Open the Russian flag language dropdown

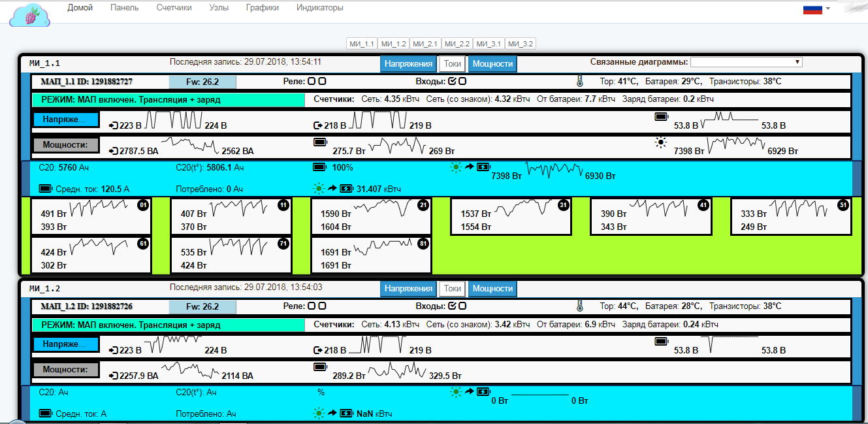click(x=816, y=8)
